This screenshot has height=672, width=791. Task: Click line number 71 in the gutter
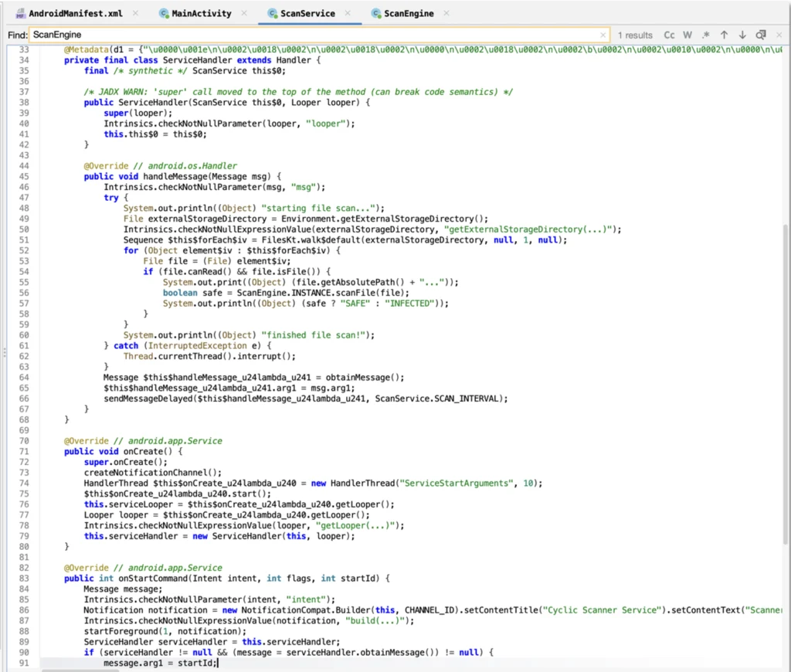[22, 451]
